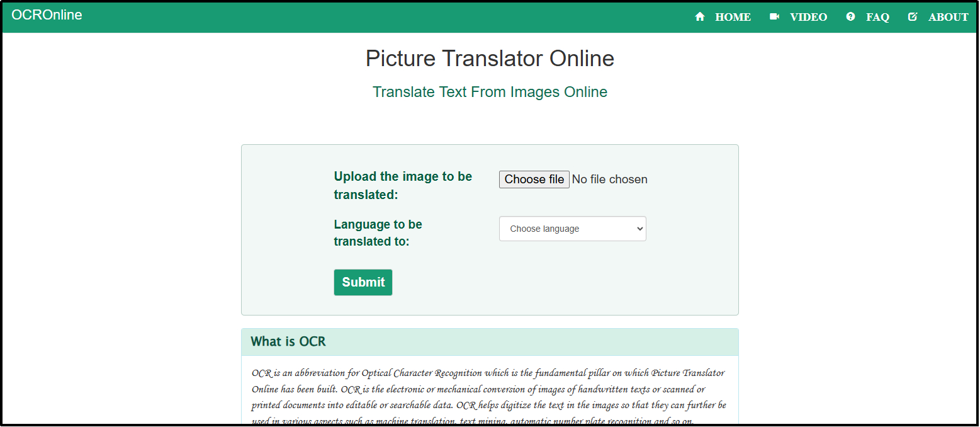Click the video camera icon

774,17
